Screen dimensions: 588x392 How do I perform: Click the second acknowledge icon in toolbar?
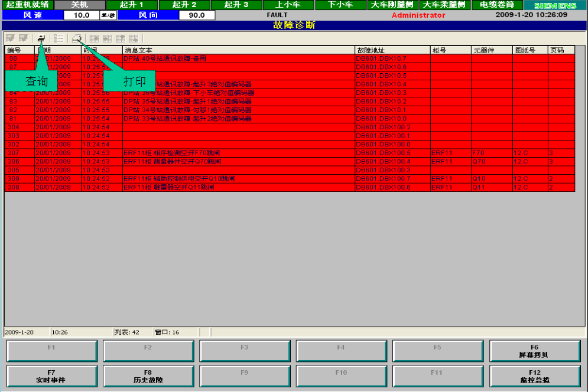click(x=23, y=38)
